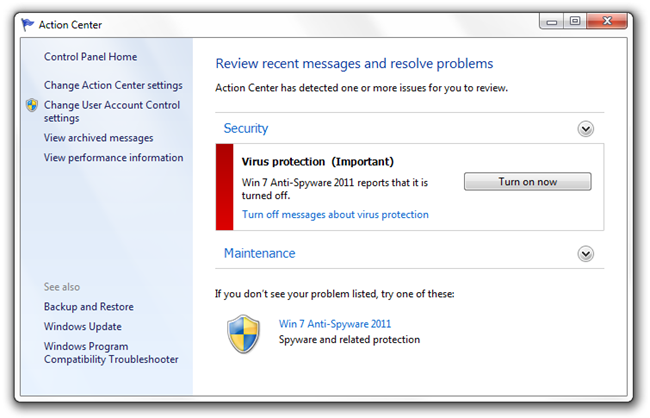Screen dimensions: 650x418
Task: Click the Action Center flag icon
Action: [x=27, y=25]
